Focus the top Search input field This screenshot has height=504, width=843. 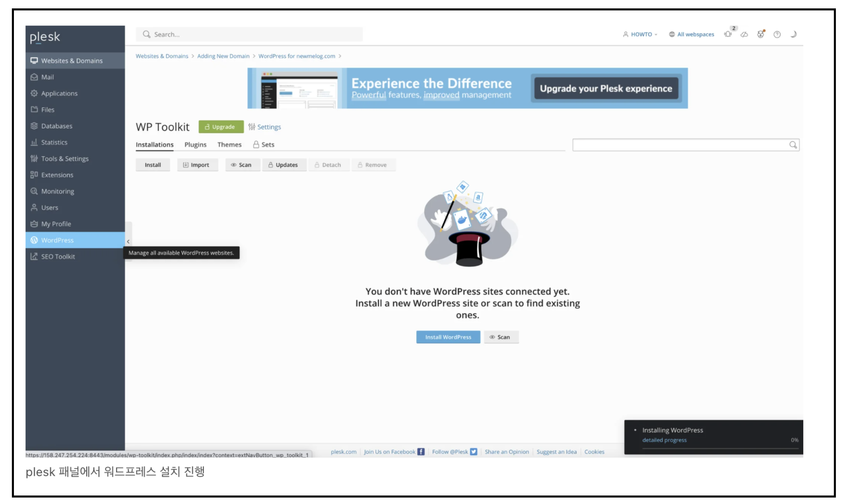254,35
